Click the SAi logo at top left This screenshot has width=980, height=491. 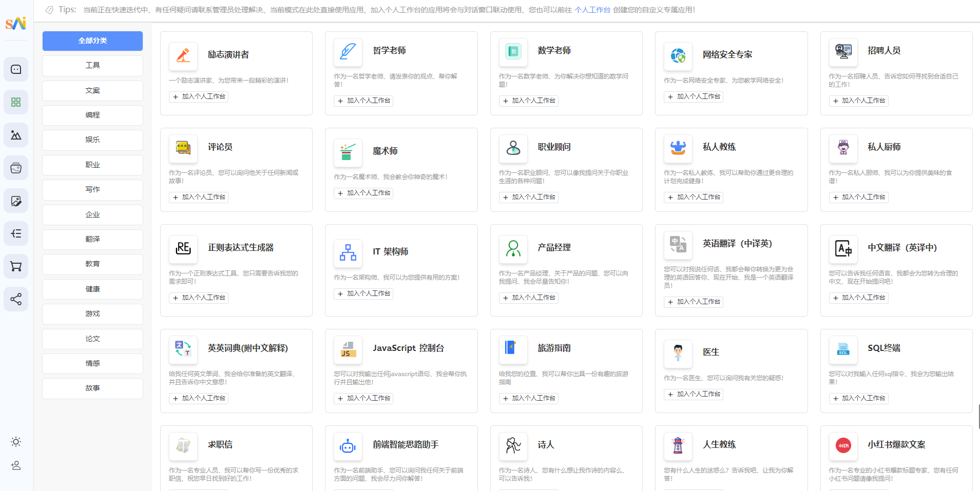coord(16,24)
